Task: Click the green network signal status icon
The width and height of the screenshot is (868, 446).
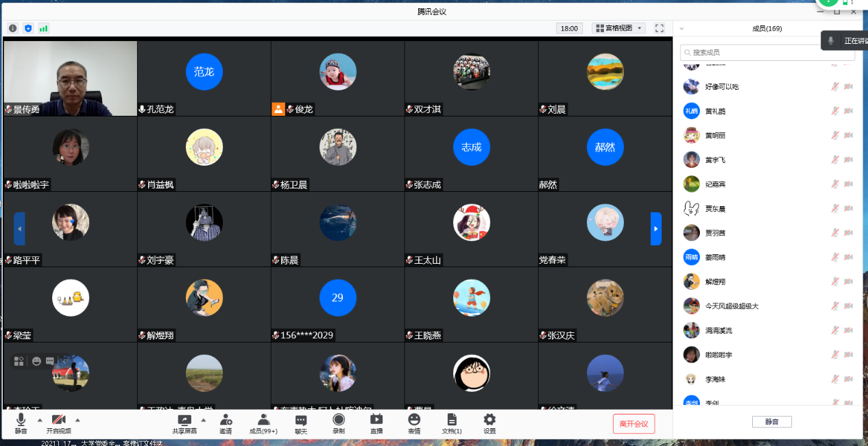Action: (44, 28)
